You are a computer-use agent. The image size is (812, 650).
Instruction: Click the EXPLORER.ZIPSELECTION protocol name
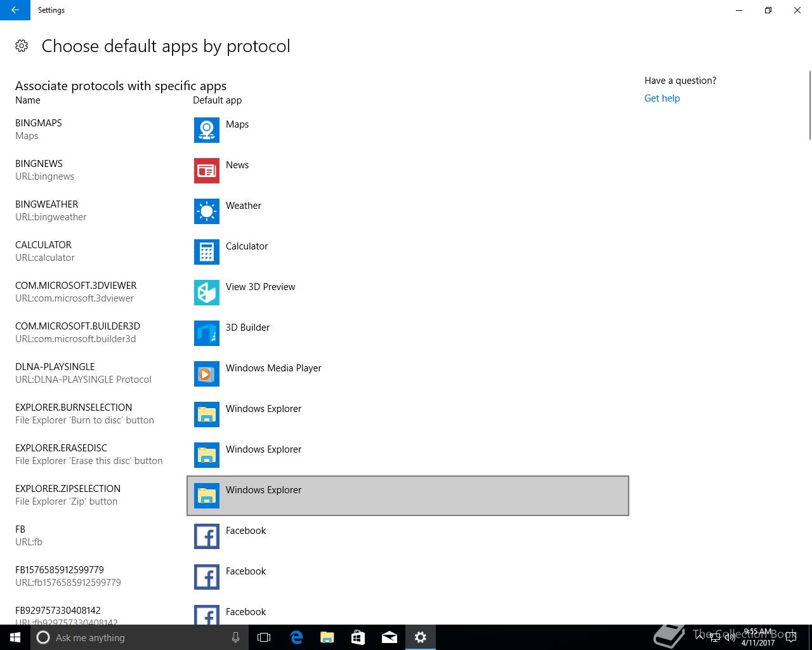tap(68, 489)
